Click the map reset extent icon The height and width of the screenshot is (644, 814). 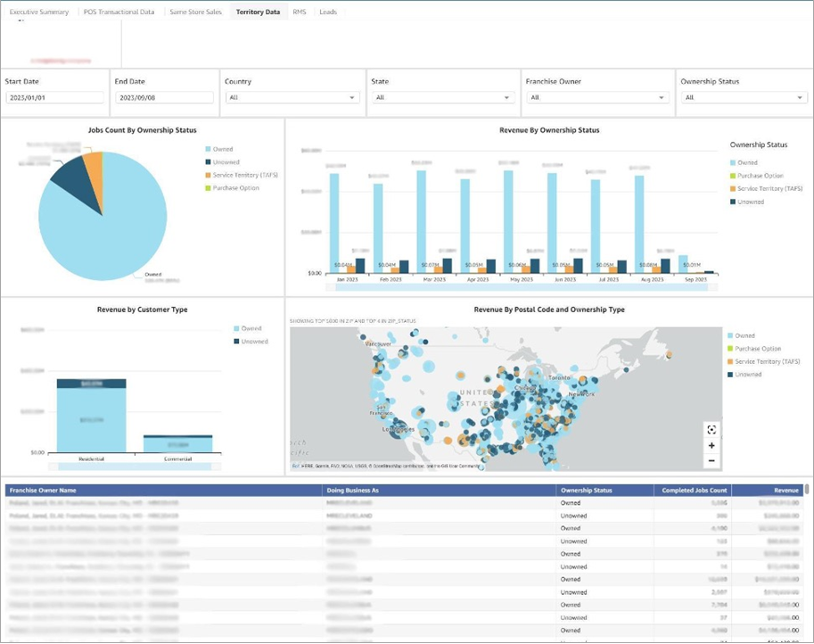[711, 430]
